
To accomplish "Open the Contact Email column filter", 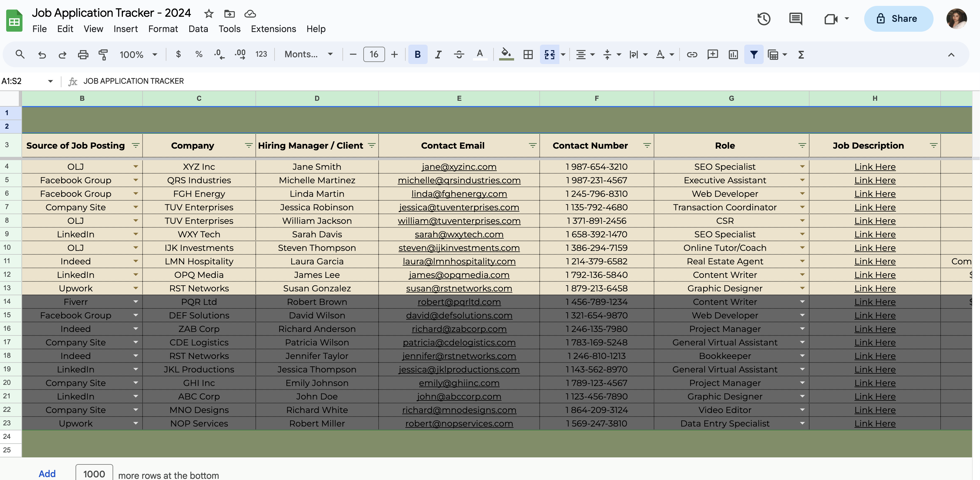I will coord(533,146).
